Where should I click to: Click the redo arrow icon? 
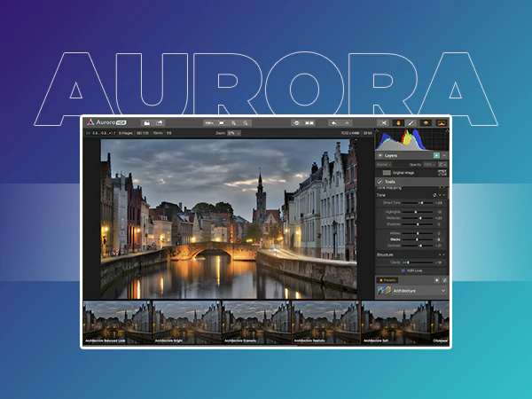click(x=348, y=122)
